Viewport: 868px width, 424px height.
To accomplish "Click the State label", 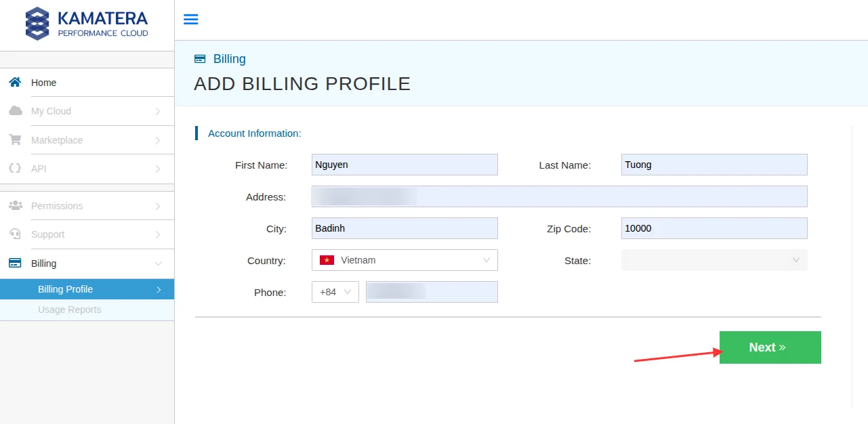I will pos(578,261).
